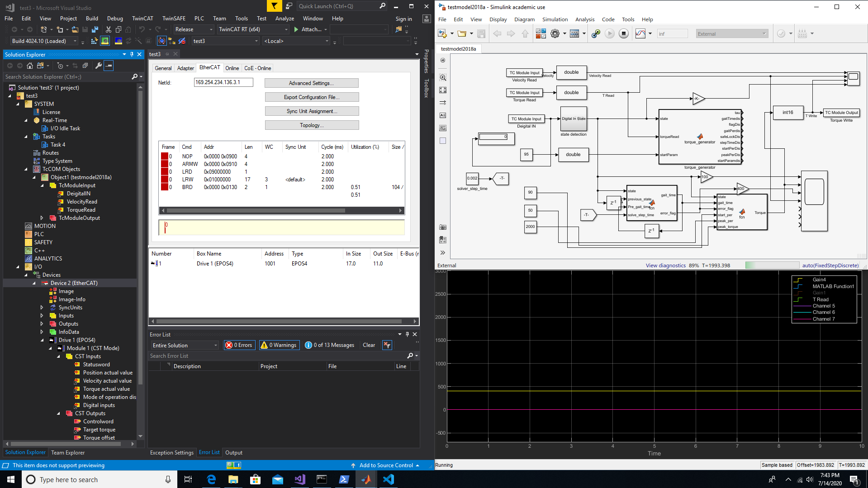The image size is (868, 488).
Task: Click Solution Explorer search magnifier icon
Action: [134, 77]
